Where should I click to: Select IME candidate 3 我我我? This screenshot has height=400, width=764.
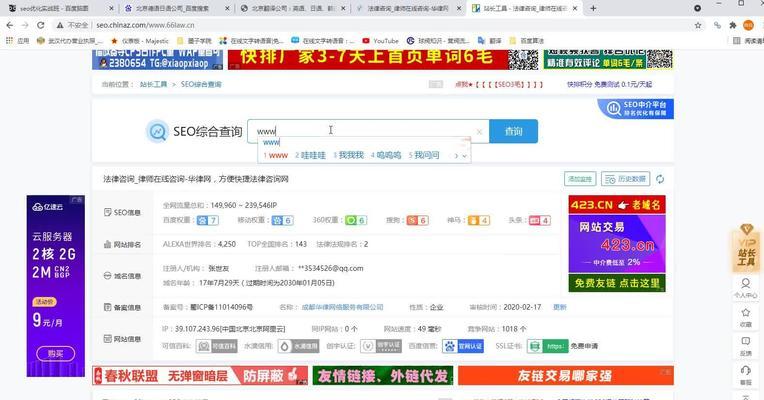pos(348,155)
